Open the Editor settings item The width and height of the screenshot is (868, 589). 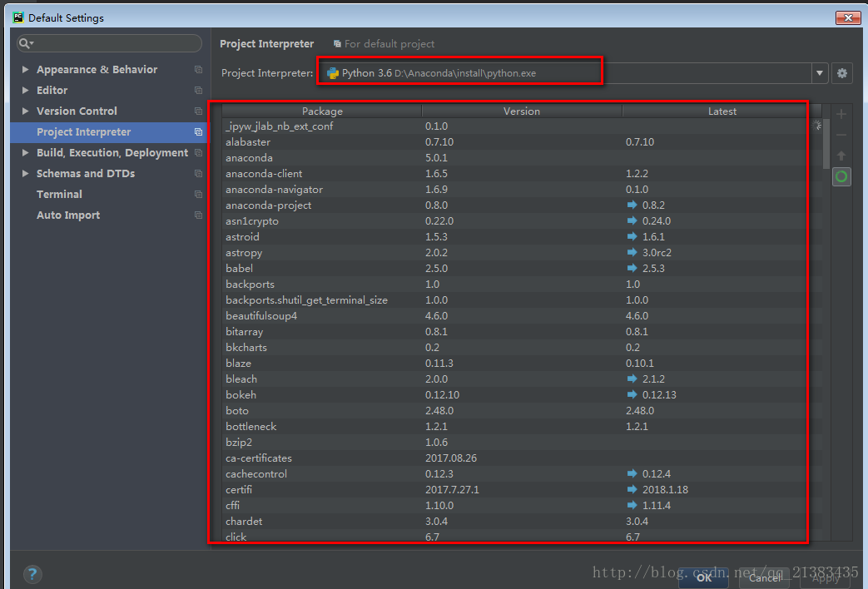pyautogui.click(x=52, y=90)
